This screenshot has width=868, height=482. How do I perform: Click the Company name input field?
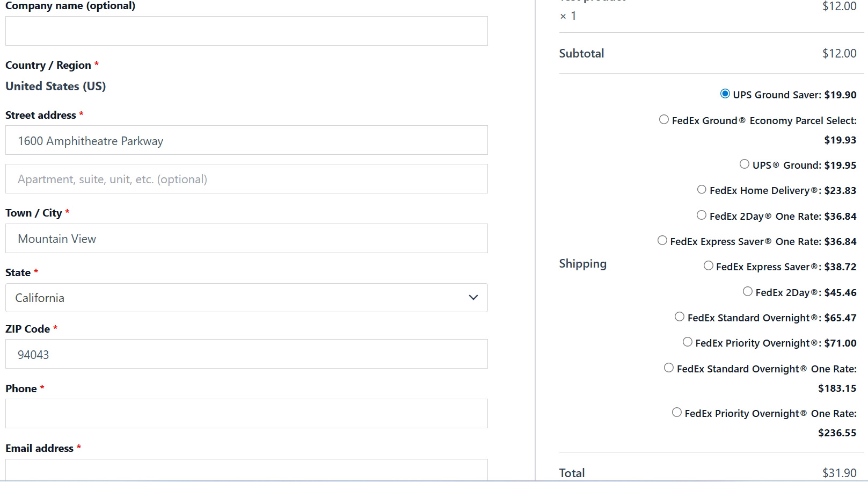pyautogui.click(x=246, y=31)
